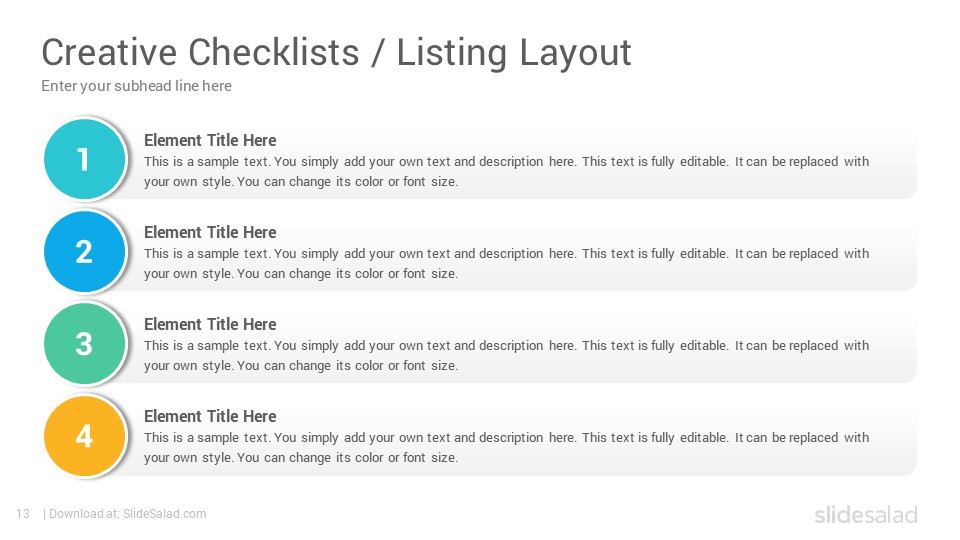Click the orange circle numbered 4
This screenshot has width=960, height=540.
coord(84,436)
